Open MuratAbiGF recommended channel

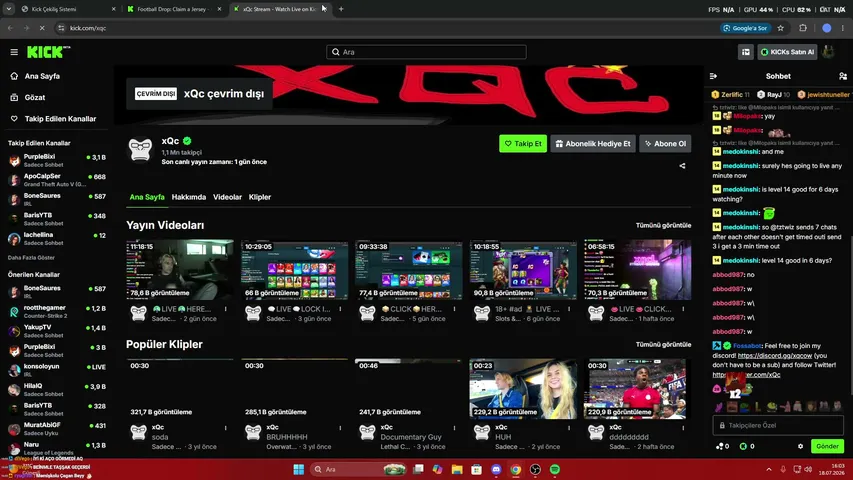click(x=57, y=429)
